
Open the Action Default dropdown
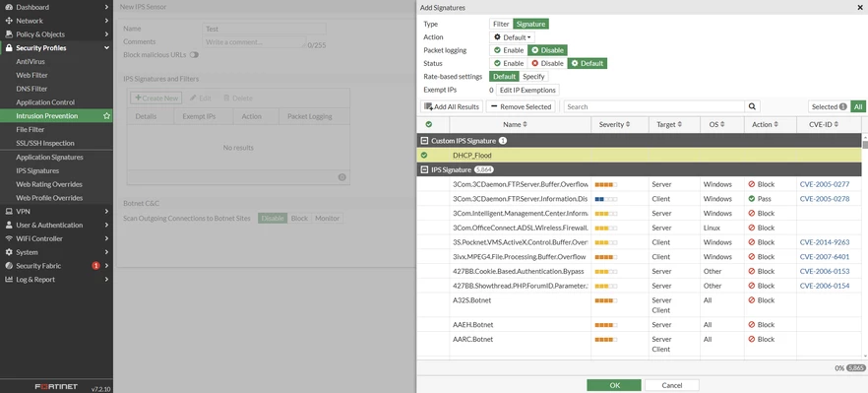[513, 37]
